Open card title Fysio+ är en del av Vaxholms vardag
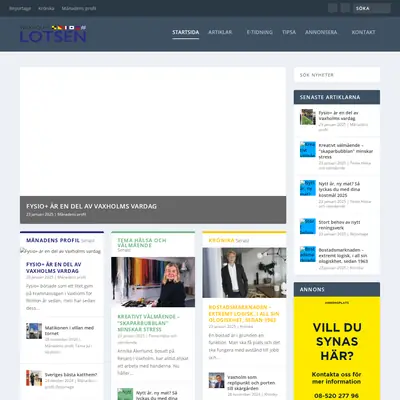Viewport: 400px width, 400px height. point(54,268)
